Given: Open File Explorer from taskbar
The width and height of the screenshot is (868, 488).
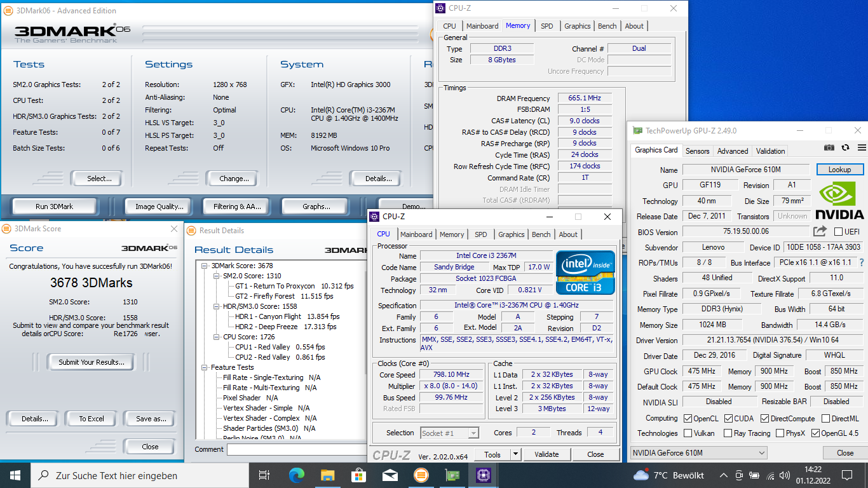Looking at the screenshot, I should tap(327, 475).
